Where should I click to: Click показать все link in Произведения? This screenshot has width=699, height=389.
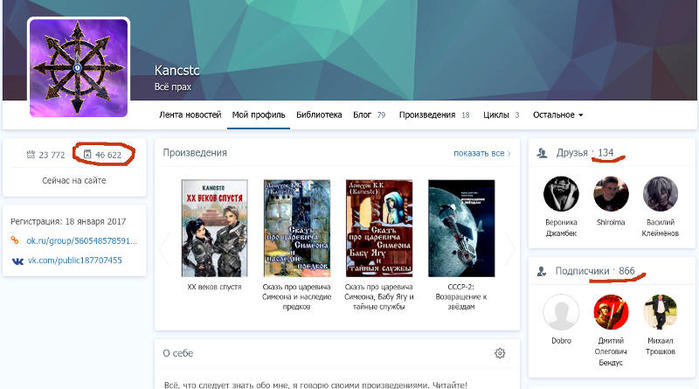[x=479, y=153]
